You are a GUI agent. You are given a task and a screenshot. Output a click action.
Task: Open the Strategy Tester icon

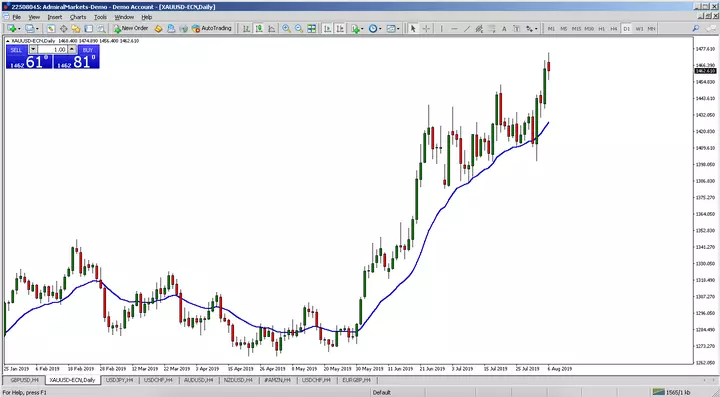101,28
